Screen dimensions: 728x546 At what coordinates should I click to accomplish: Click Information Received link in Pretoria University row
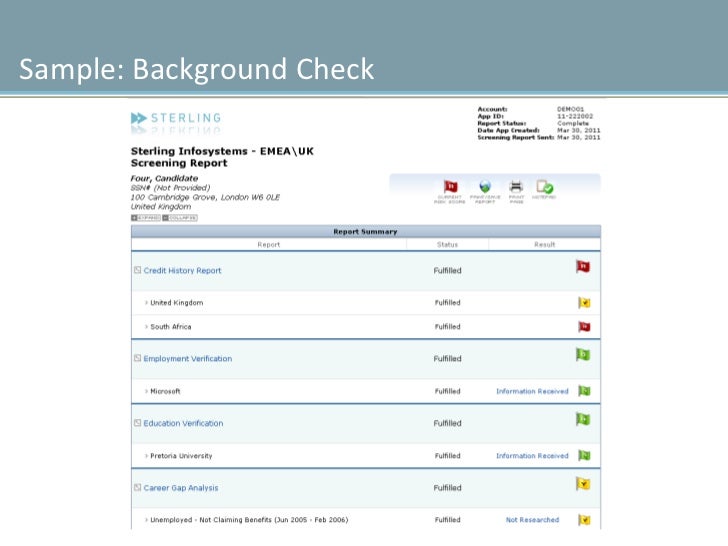coord(532,456)
